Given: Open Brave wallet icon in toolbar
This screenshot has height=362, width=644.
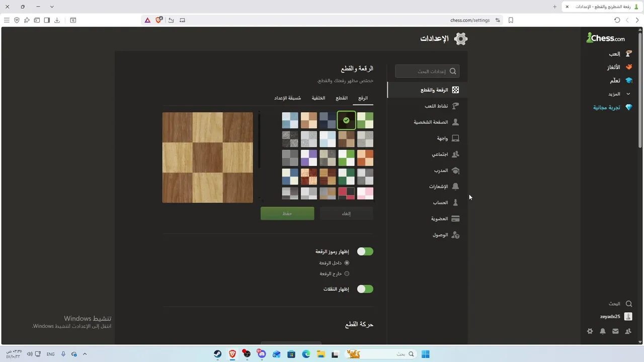Looking at the screenshot, I should 37,20.
